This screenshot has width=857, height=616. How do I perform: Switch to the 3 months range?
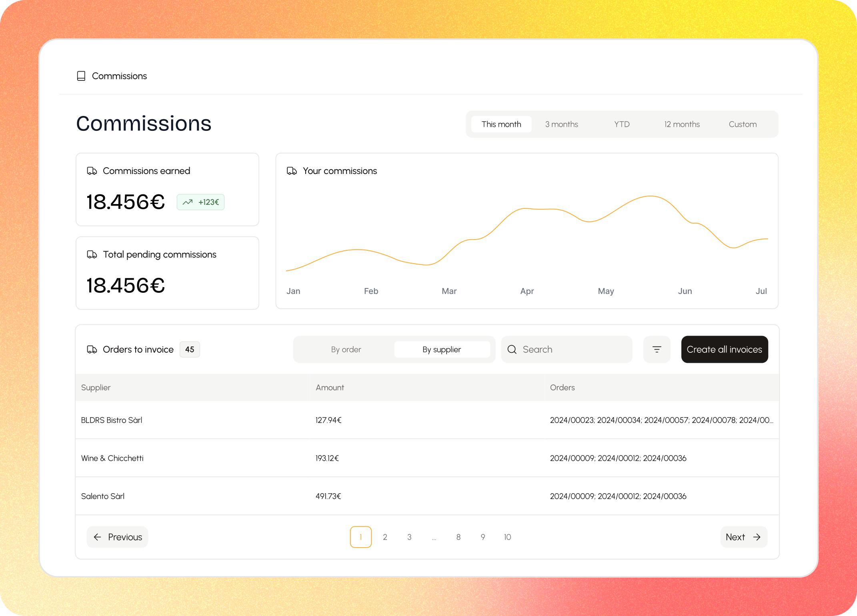coord(561,124)
